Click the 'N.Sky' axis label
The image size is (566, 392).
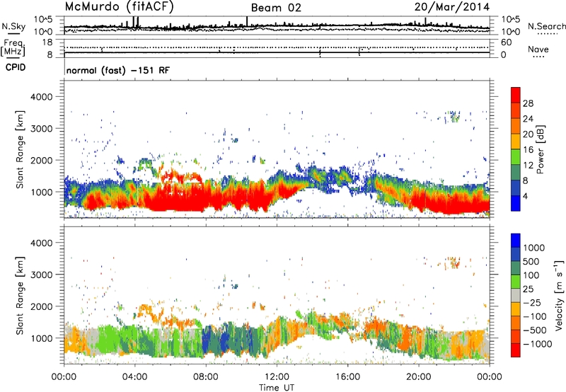(x=13, y=26)
